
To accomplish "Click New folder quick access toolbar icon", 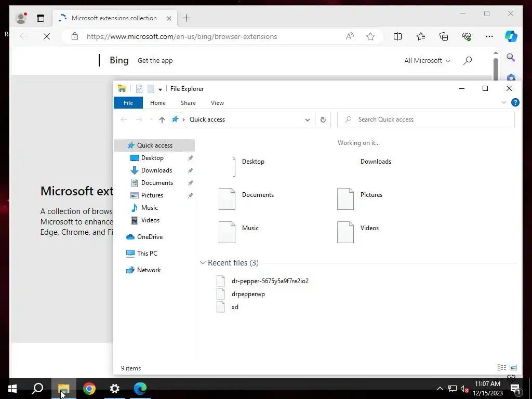I will click(151, 89).
